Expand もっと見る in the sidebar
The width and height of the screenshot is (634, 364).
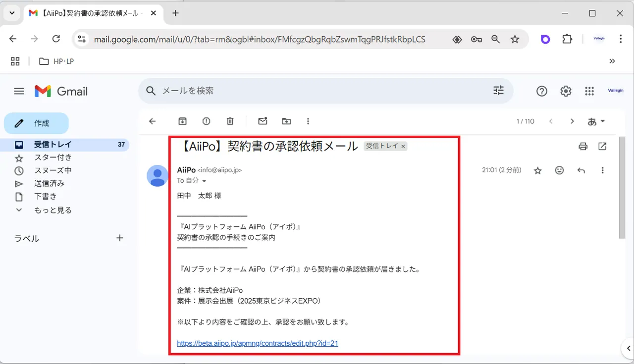(x=53, y=210)
